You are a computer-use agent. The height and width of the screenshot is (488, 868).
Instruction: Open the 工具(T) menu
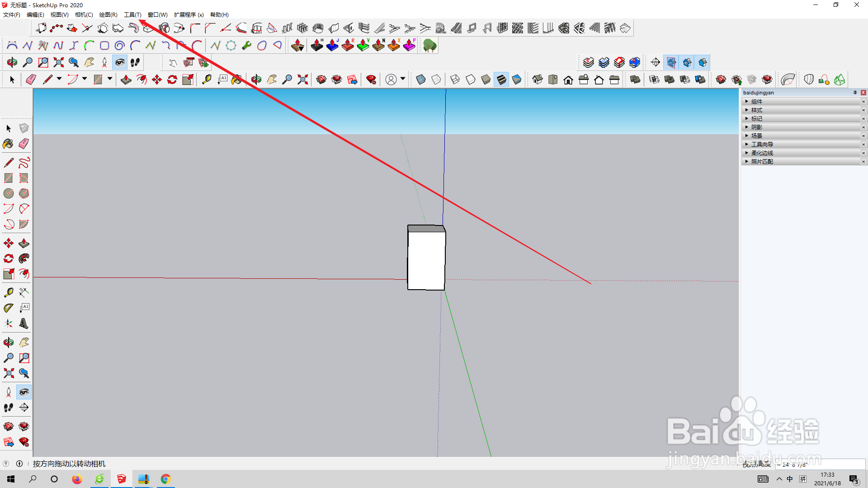132,15
